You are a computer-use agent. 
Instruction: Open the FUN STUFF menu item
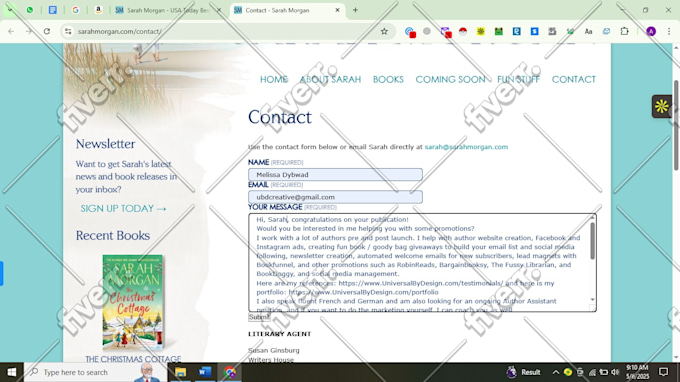click(518, 79)
